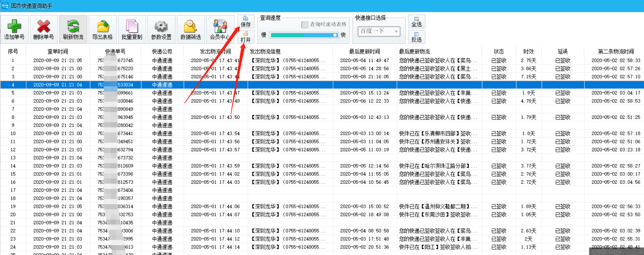Click 7.15天 in row 3
Image resolution: width=644 pixels, height=255 pixels.
coord(528,77)
